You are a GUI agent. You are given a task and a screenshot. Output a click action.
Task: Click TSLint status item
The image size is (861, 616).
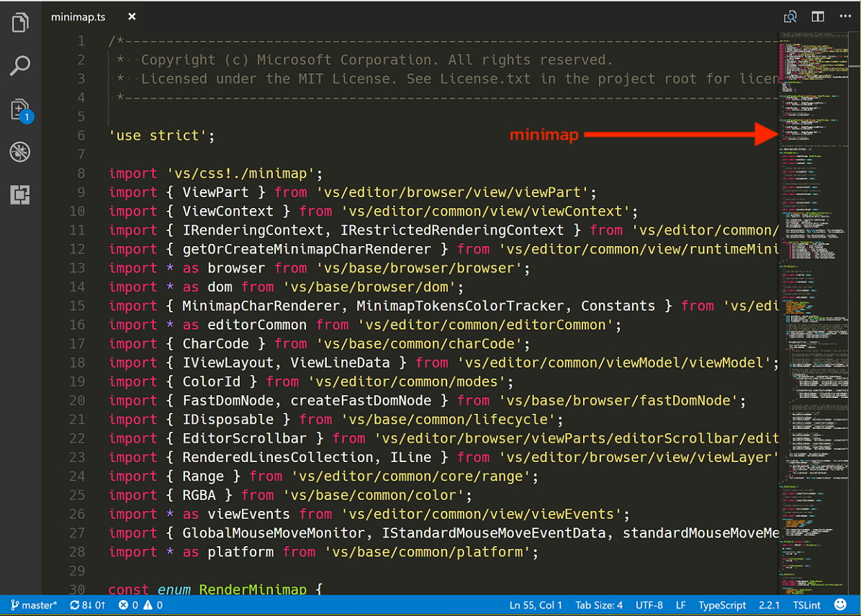point(807,604)
